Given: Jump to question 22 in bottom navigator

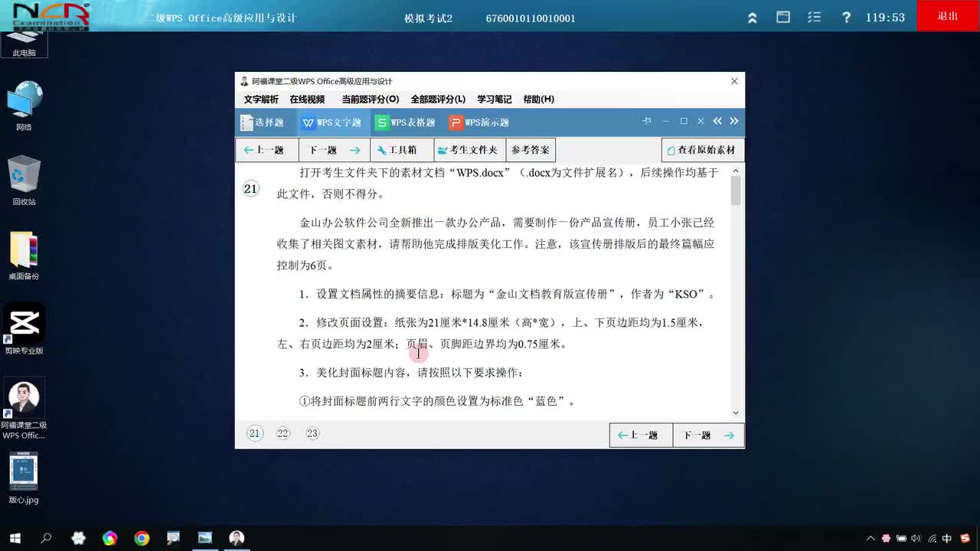Looking at the screenshot, I should (283, 433).
